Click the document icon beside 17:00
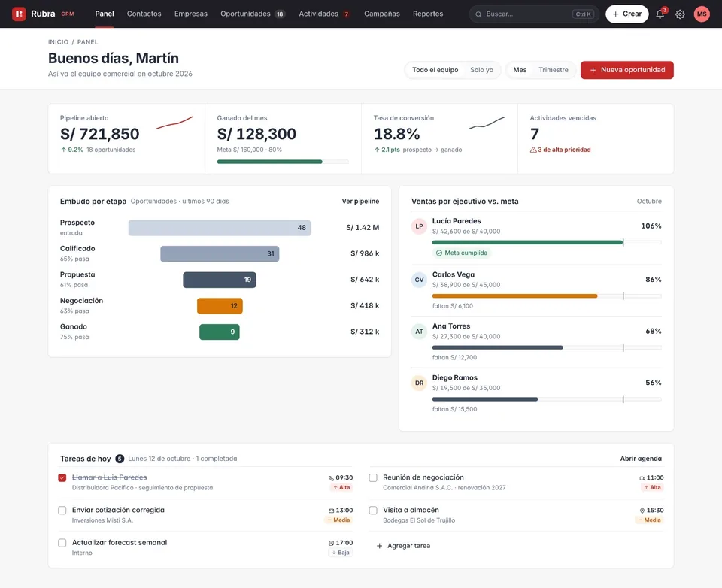Image resolution: width=722 pixels, height=588 pixels. tap(331, 544)
